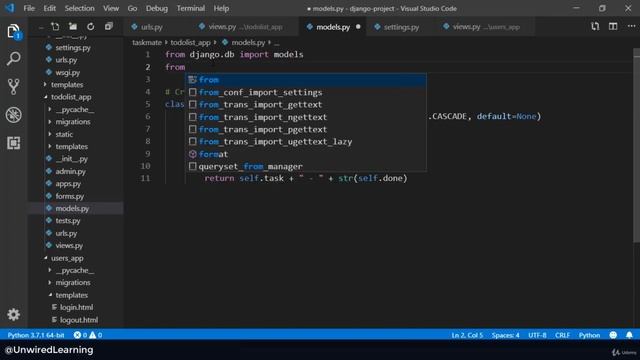Open the Debug view in activity bar
This screenshot has width=640, height=360.
click(13, 115)
